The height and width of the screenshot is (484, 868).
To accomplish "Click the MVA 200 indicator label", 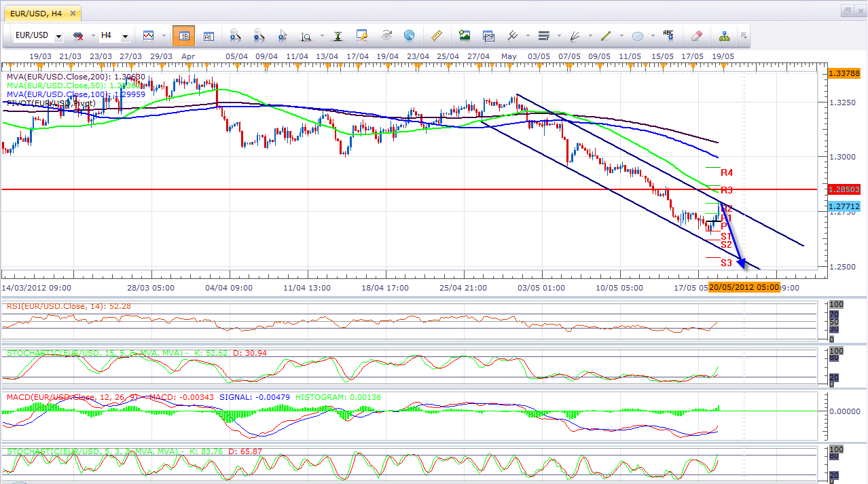I will point(76,77).
